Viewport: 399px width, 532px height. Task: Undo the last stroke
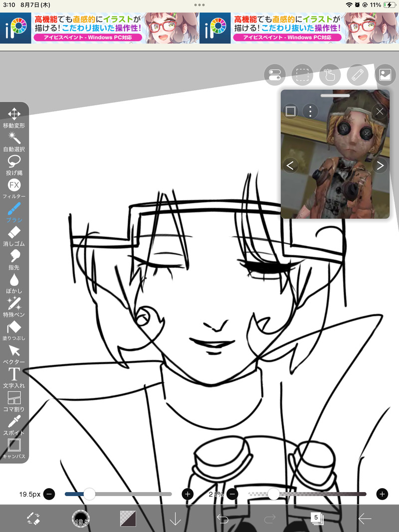(223, 519)
